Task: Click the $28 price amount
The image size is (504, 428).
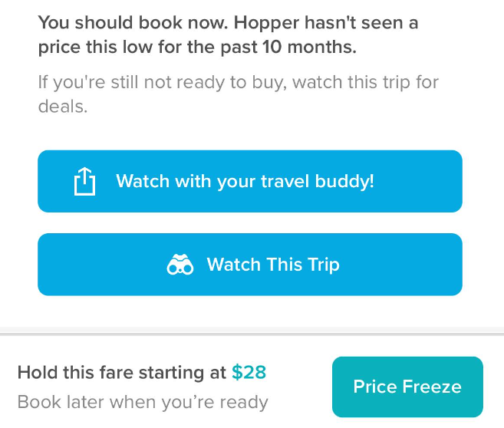Action: [x=249, y=373]
